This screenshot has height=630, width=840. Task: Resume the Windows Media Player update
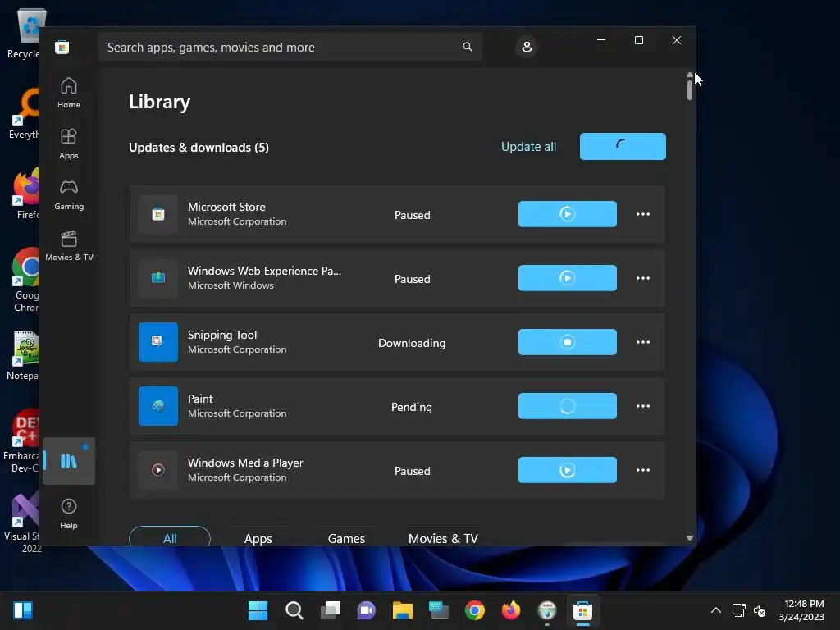pyautogui.click(x=568, y=470)
